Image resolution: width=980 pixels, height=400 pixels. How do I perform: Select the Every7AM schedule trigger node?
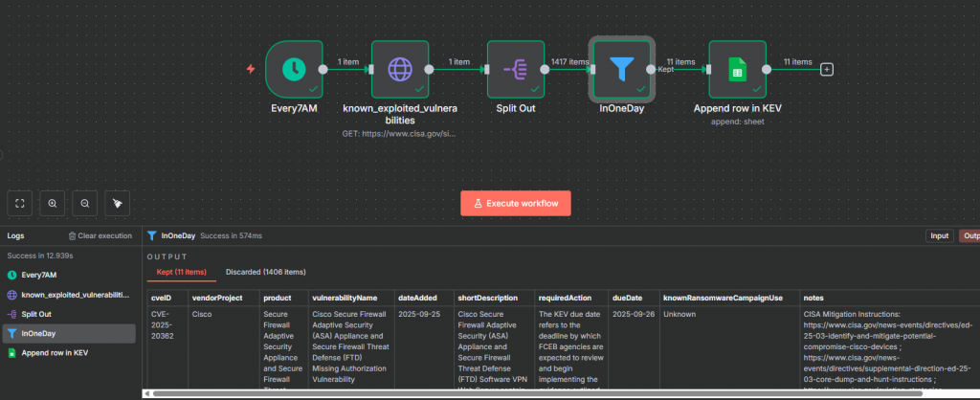pos(294,69)
